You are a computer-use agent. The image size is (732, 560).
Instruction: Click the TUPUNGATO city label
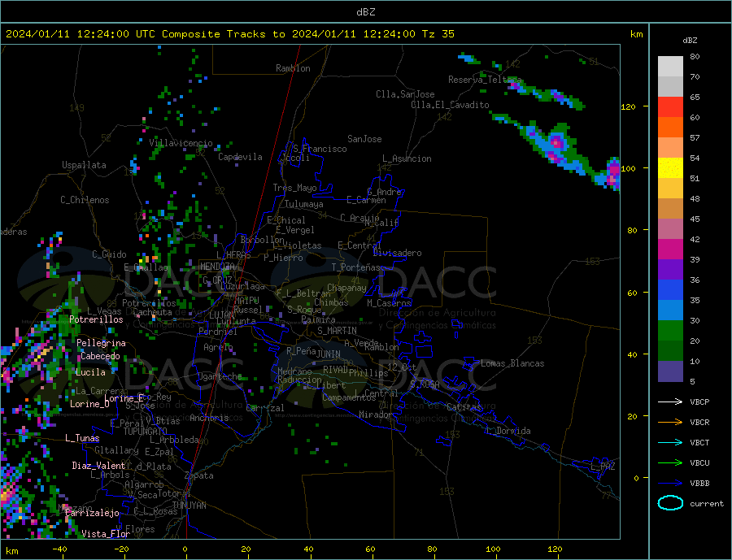tap(145, 432)
